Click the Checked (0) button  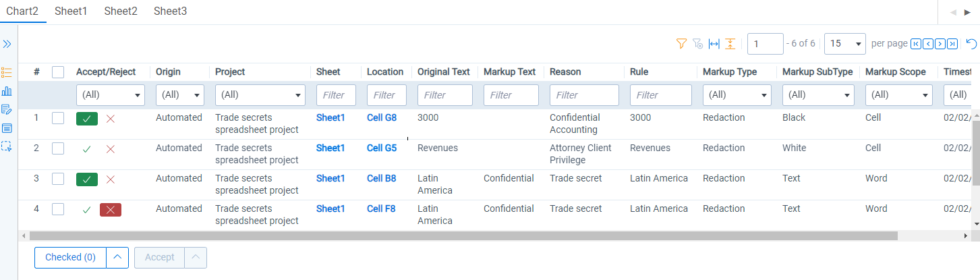click(70, 257)
